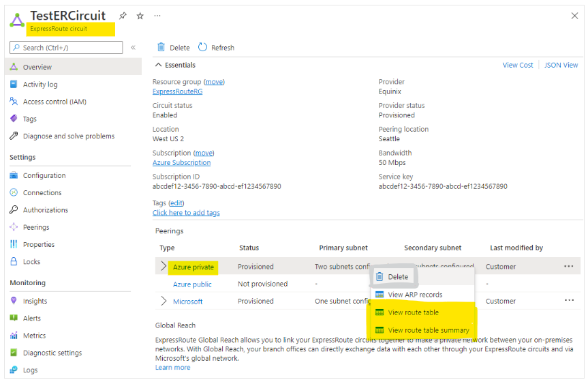Screen dimensions: 588x382
Task: Open Azure Subscription link
Action: tap(181, 162)
